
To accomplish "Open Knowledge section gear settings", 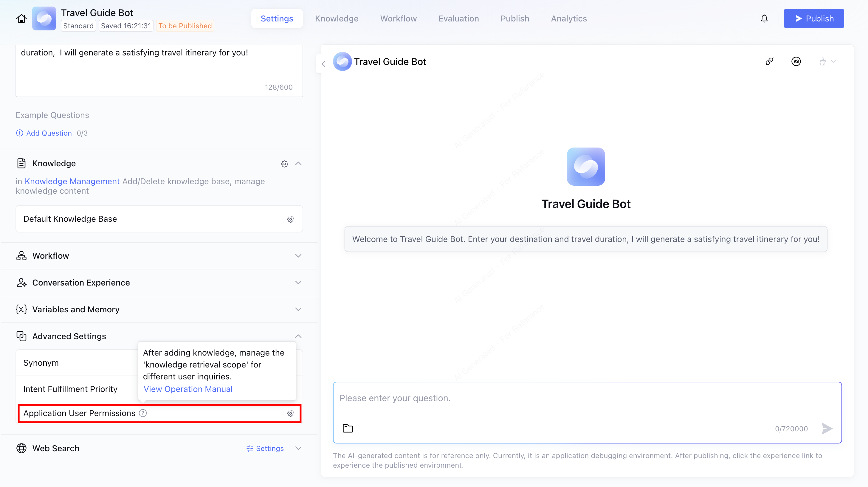I will click(x=284, y=164).
